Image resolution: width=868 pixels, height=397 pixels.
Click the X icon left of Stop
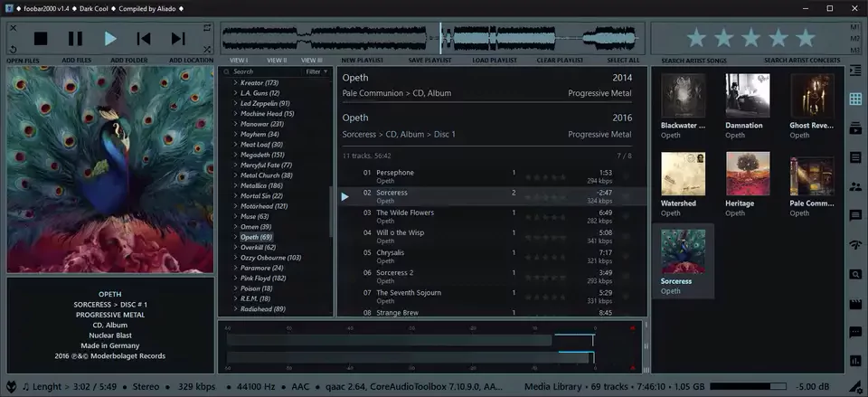coord(14,28)
